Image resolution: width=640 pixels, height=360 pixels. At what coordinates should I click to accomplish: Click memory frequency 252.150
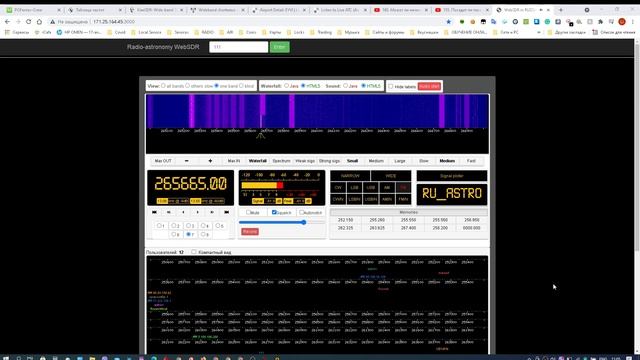coord(345,220)
